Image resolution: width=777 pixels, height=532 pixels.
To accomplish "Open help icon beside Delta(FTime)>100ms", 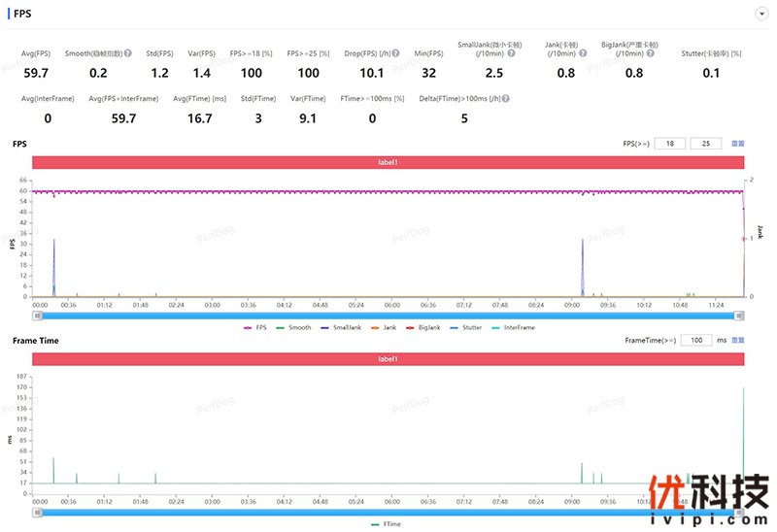I will pyautogui.click(x=505, y=99).
